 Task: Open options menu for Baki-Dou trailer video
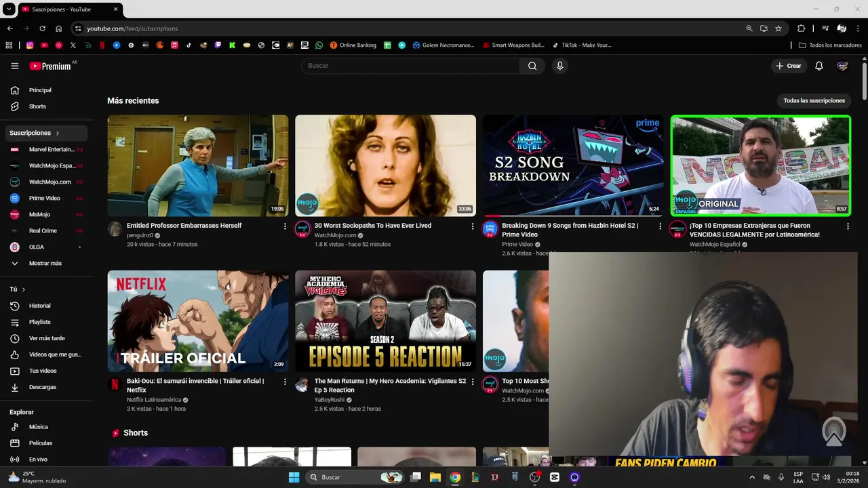point(285,382)
